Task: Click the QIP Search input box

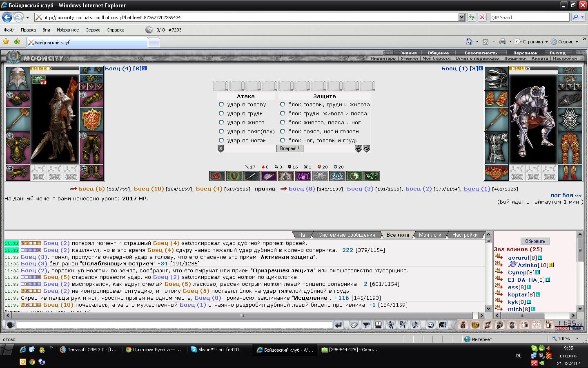Action: click(530, 17)
